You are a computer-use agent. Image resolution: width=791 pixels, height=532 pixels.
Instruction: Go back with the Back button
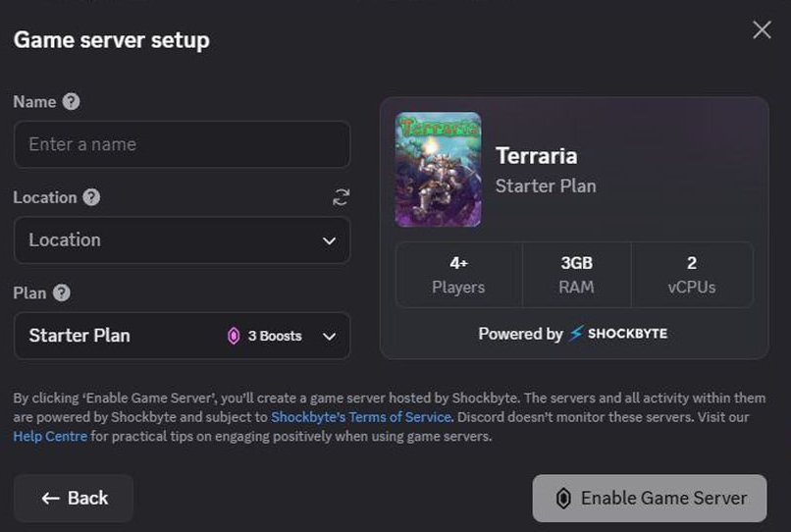pos(74,499)
